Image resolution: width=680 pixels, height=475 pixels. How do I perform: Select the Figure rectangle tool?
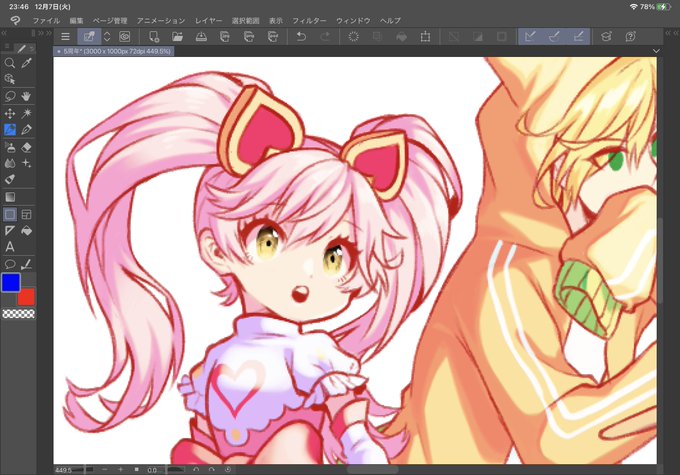[x=10, y=214]
